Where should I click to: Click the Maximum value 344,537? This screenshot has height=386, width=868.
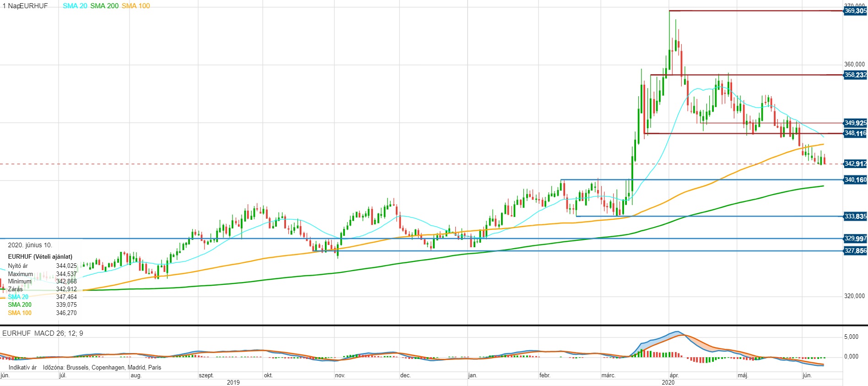point(66,274)
